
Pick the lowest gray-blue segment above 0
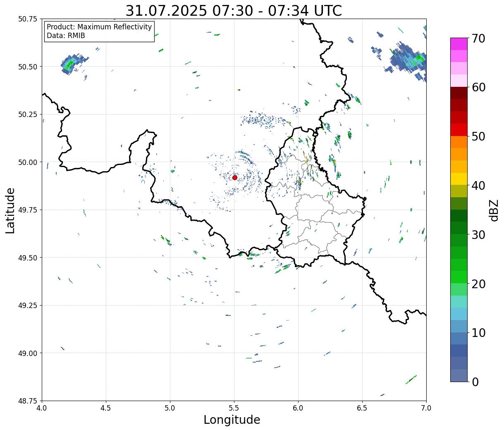[459, 375]
